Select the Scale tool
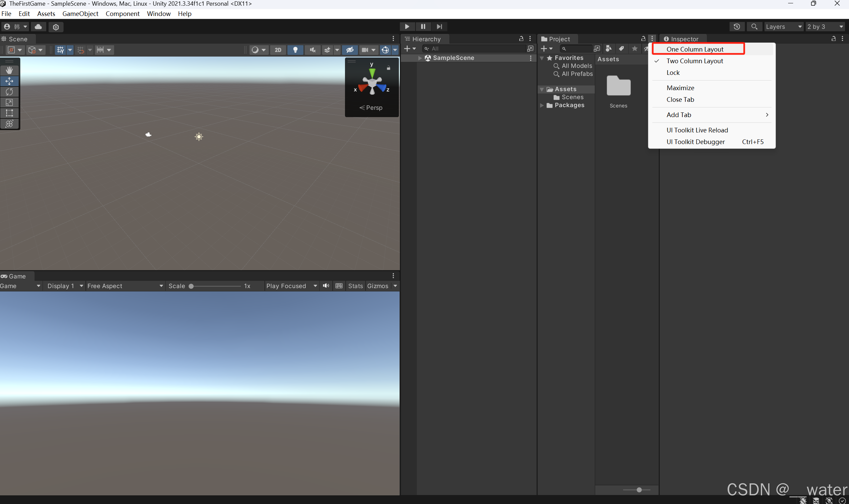Image resolution: width=849 pixels, height=504 pixels. pos(9,102)
